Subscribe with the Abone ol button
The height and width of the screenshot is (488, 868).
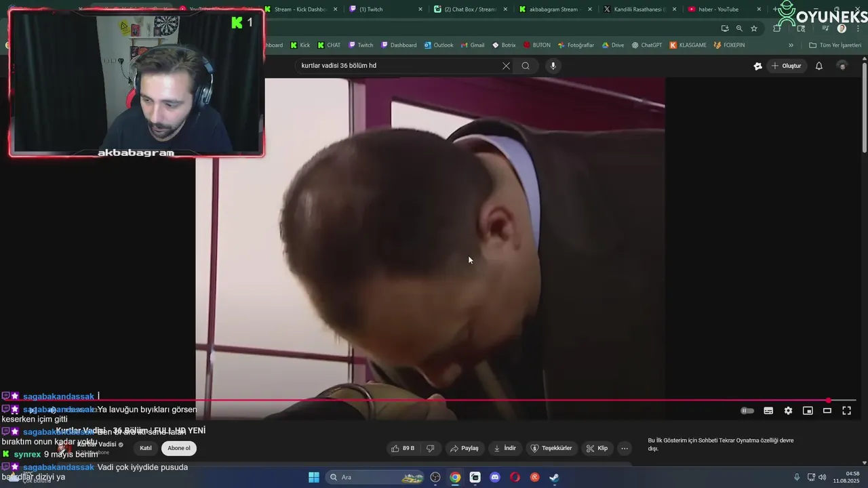coord(179,448)
